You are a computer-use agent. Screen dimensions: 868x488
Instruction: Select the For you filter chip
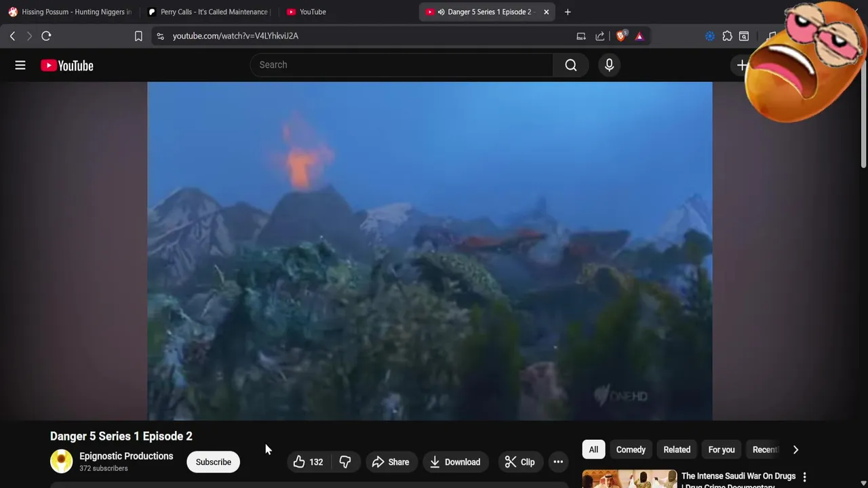722,449
